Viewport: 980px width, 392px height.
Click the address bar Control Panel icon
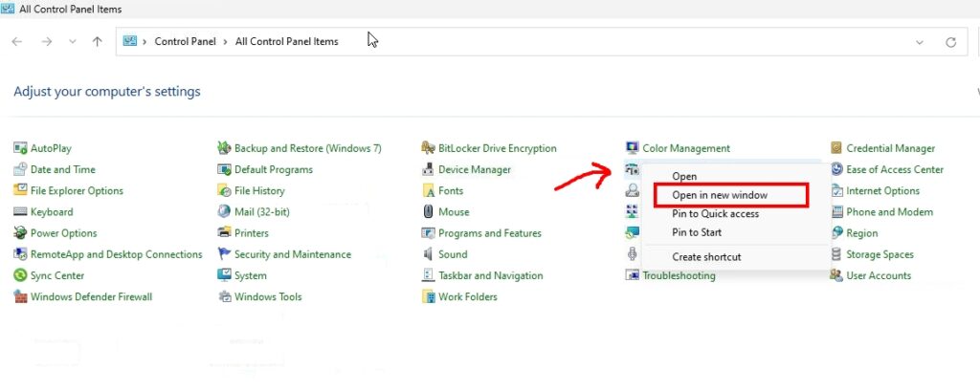click(x=129, y=41)
